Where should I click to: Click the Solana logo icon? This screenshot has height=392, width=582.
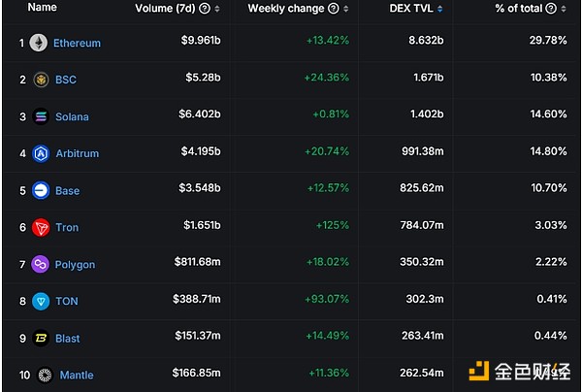(x=41, y=116)
